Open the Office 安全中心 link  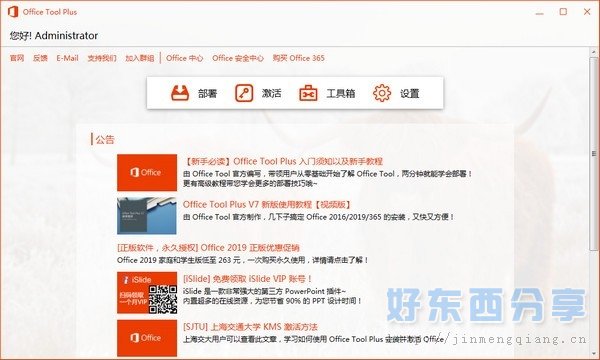coord(238,58)
